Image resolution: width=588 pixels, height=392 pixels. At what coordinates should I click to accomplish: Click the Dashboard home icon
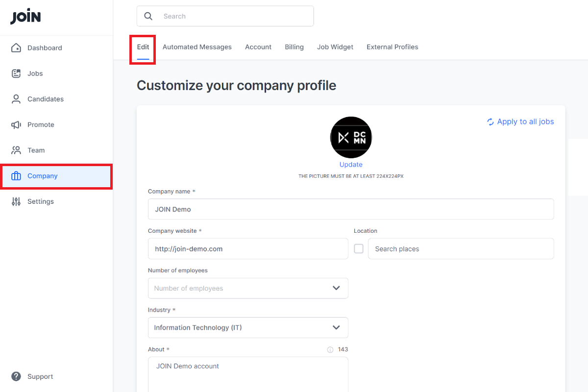(16, 48)
